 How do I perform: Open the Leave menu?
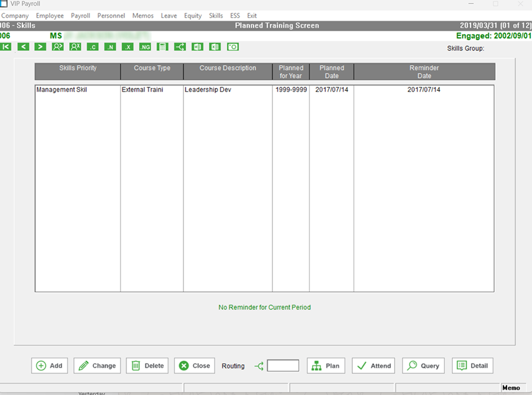168,16
